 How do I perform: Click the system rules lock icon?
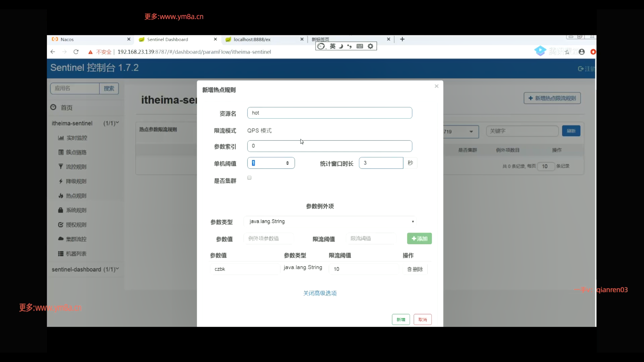click(x=61, y=210)
